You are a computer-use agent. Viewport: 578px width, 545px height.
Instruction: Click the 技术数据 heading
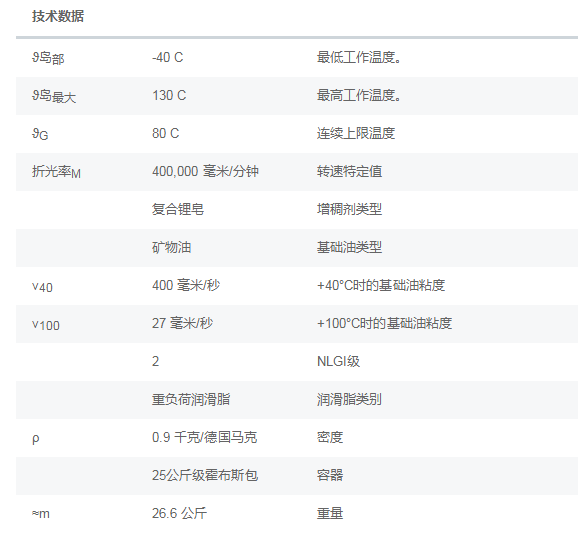(58, 16)
